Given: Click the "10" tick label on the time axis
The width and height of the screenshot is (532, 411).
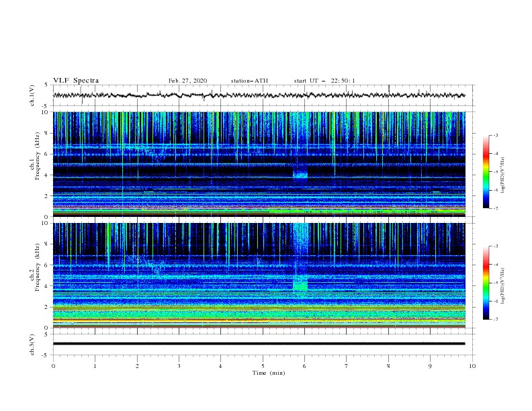Looking at the screenshot, I should pos(472,366).
